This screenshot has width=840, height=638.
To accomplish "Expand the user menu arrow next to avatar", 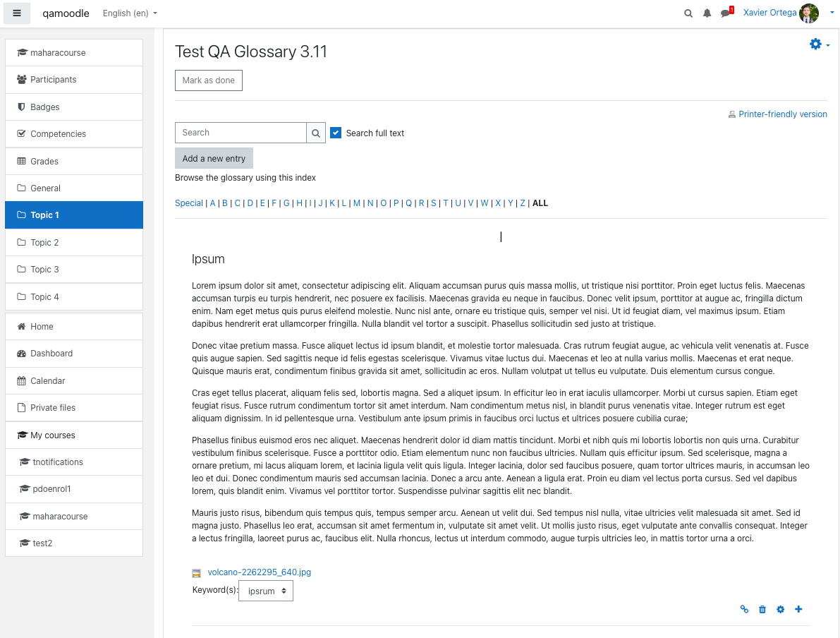I will coord(832,12).
